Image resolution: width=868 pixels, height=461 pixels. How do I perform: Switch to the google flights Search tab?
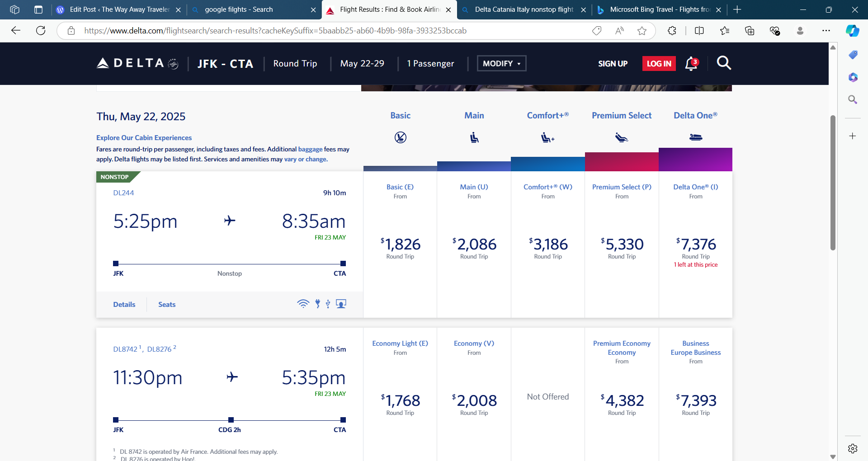239,9
